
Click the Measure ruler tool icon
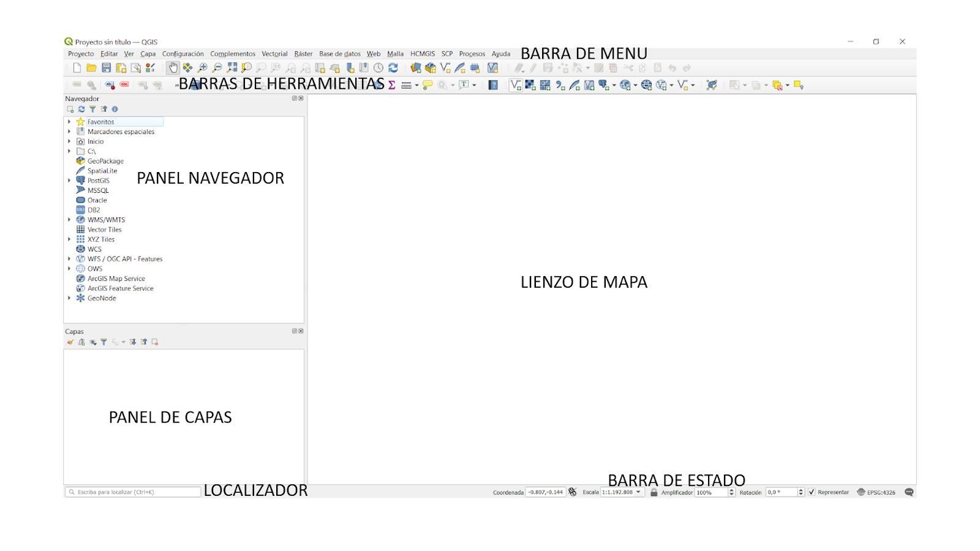[406, 85]
